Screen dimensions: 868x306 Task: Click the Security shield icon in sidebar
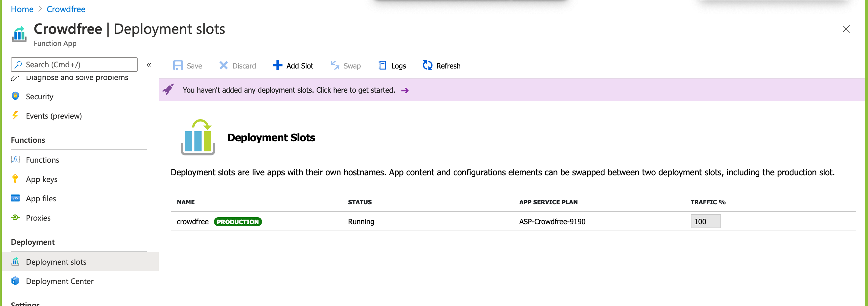[15, 96]
